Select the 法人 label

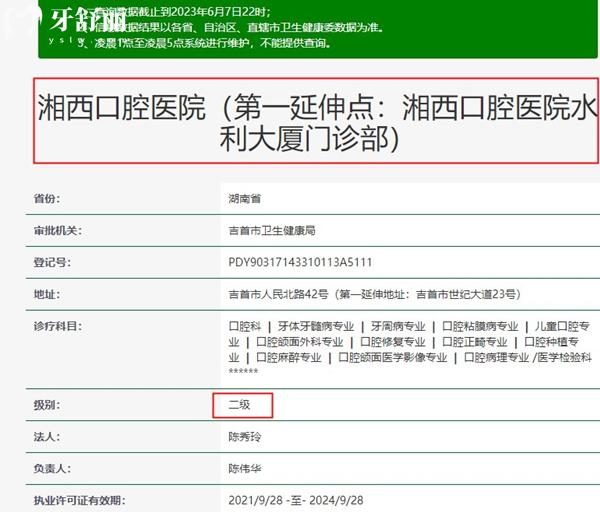pos(47,437)
